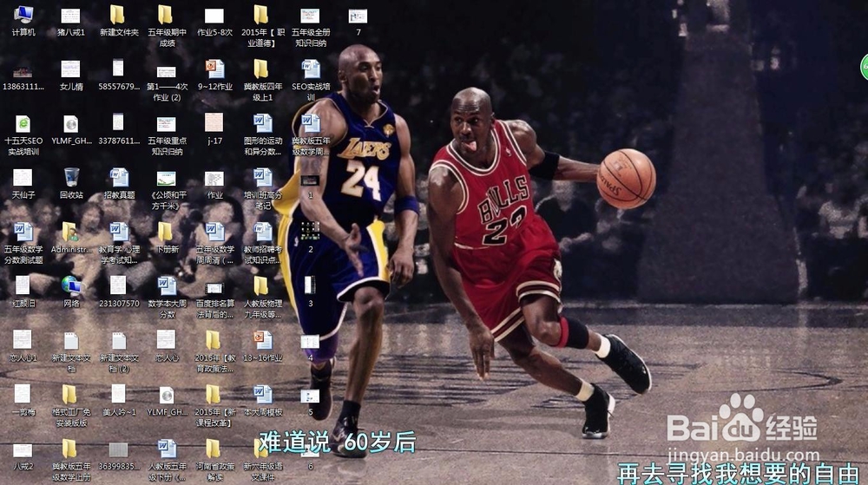Select the 58557679... file icon

[118, 68]
